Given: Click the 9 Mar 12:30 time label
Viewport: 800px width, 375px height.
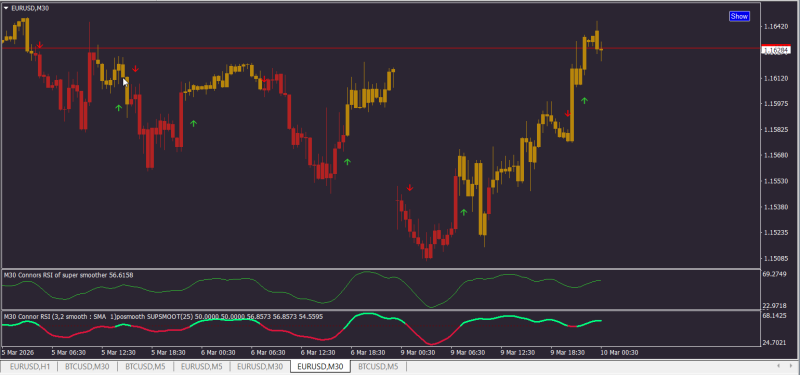Looking at the screenshot, I should click(518, 352).
